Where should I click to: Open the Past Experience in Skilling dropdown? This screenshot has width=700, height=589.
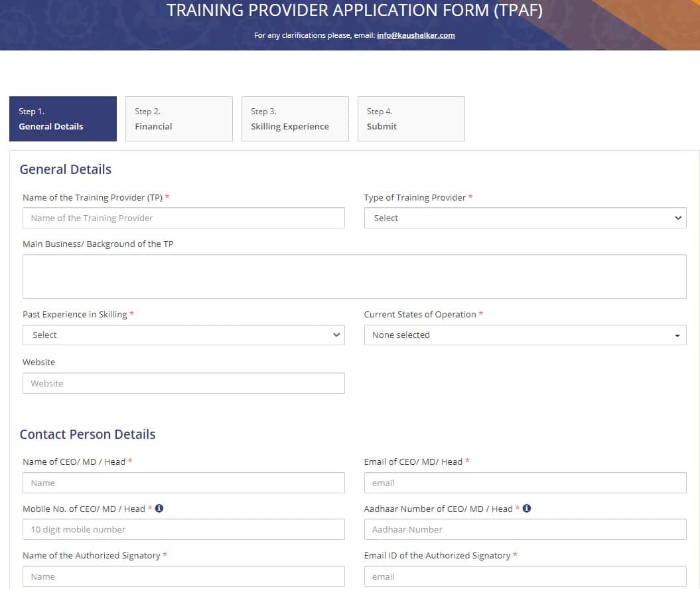(x=184, y=335)
